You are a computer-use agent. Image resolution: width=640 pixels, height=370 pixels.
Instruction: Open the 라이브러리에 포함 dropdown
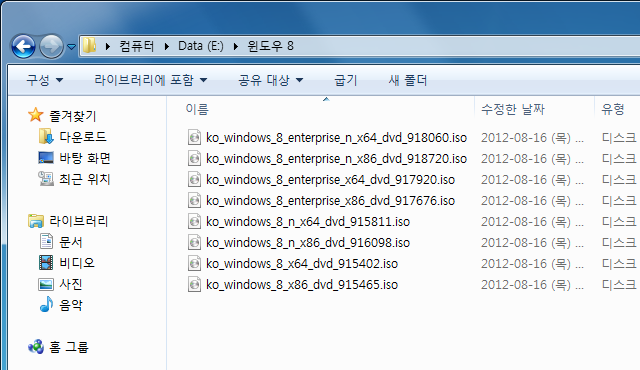click(151, 80)
